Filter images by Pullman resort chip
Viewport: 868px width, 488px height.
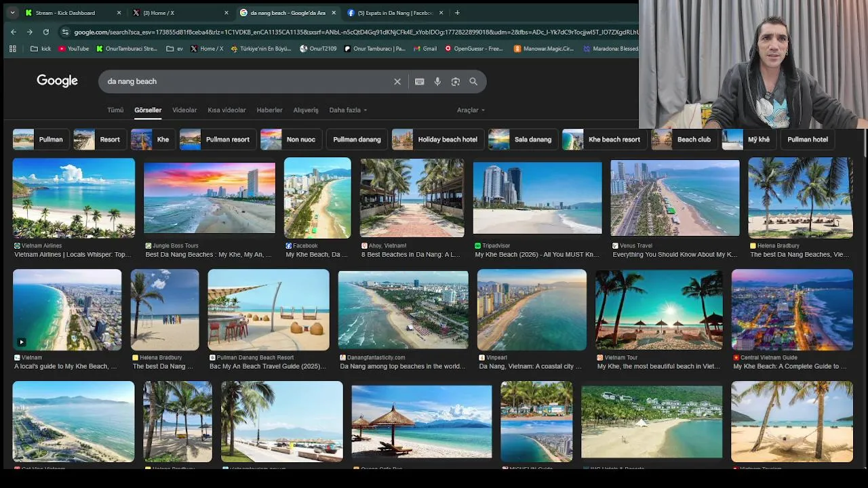pos(218,140)
